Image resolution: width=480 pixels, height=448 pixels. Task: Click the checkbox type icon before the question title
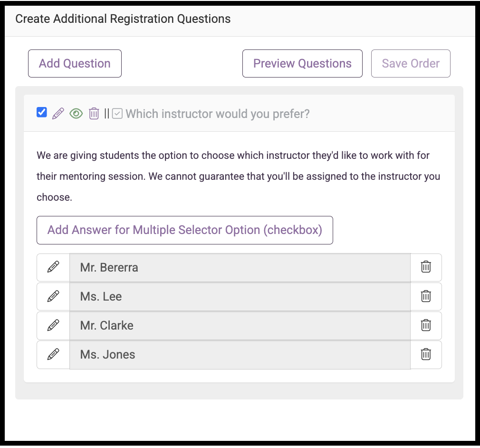click(x=117, y=113)
